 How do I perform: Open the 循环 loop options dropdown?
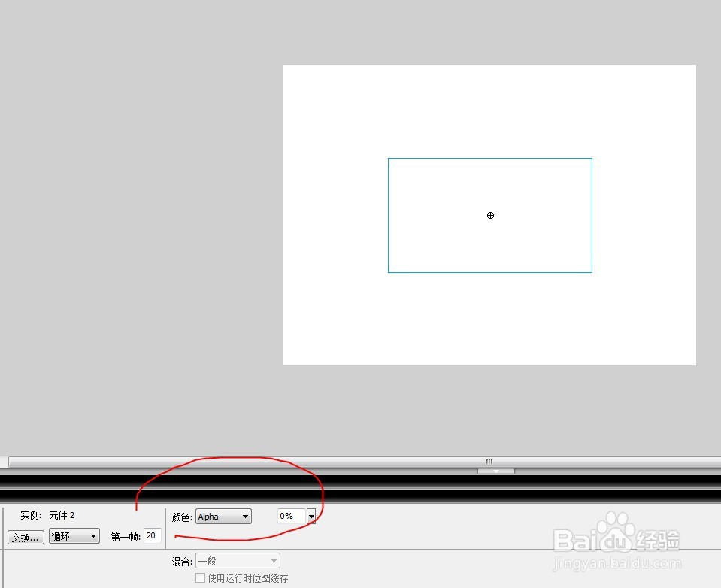pyautogui.click(x=74, y=536)
